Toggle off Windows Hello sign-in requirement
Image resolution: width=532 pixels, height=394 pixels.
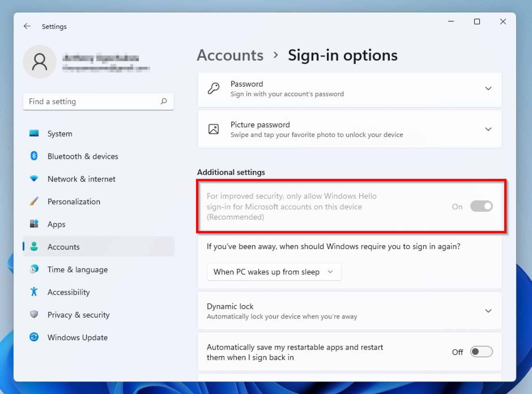click(481, 206)
